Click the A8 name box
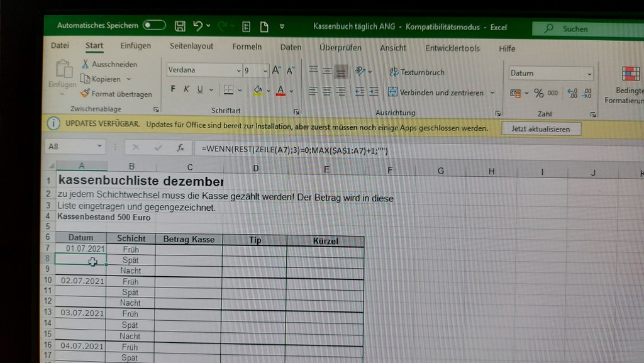644x363 pixels. pyautogui.click(x=74, y=147)
